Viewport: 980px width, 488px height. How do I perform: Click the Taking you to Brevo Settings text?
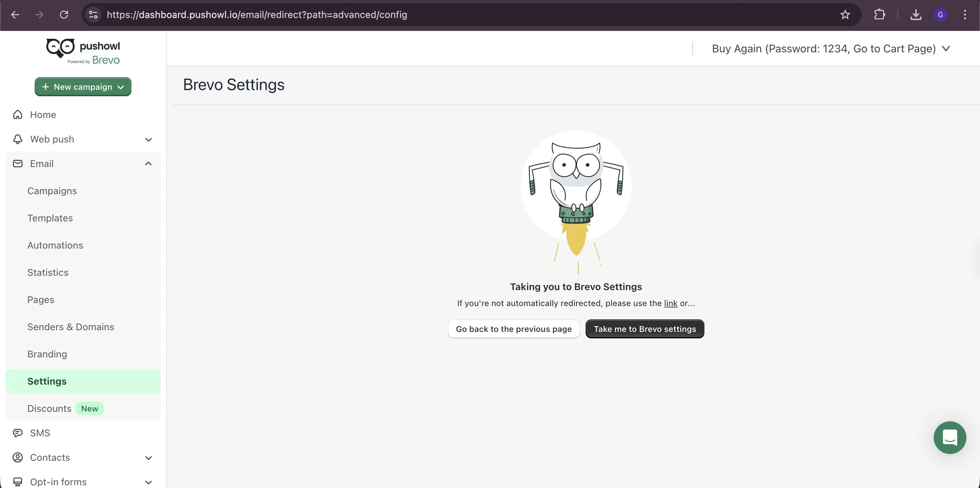pos(576,287)
